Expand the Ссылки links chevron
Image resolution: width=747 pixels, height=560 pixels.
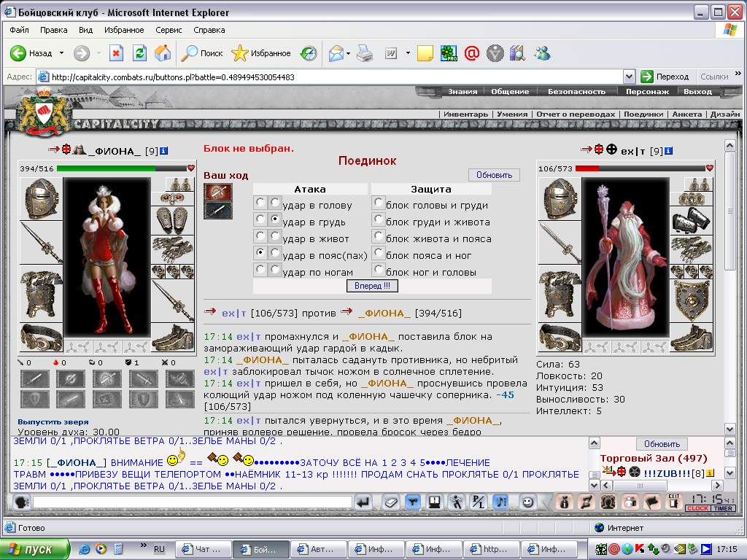click(738, 74)
